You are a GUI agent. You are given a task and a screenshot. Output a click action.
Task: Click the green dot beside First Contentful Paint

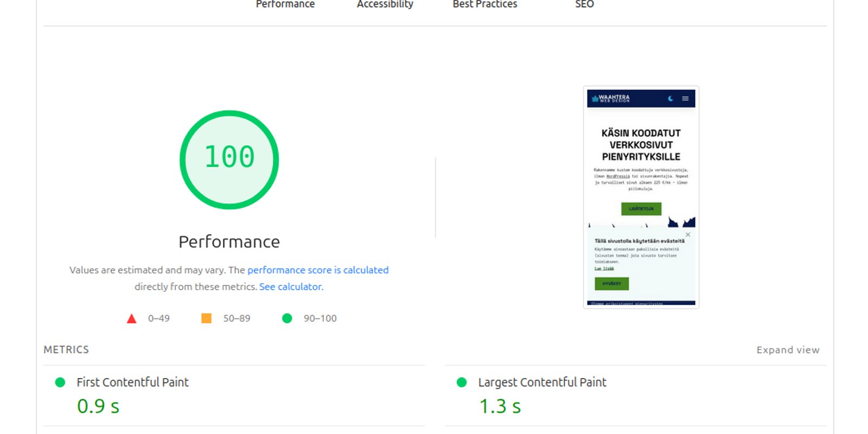click(x=60, y=382)
